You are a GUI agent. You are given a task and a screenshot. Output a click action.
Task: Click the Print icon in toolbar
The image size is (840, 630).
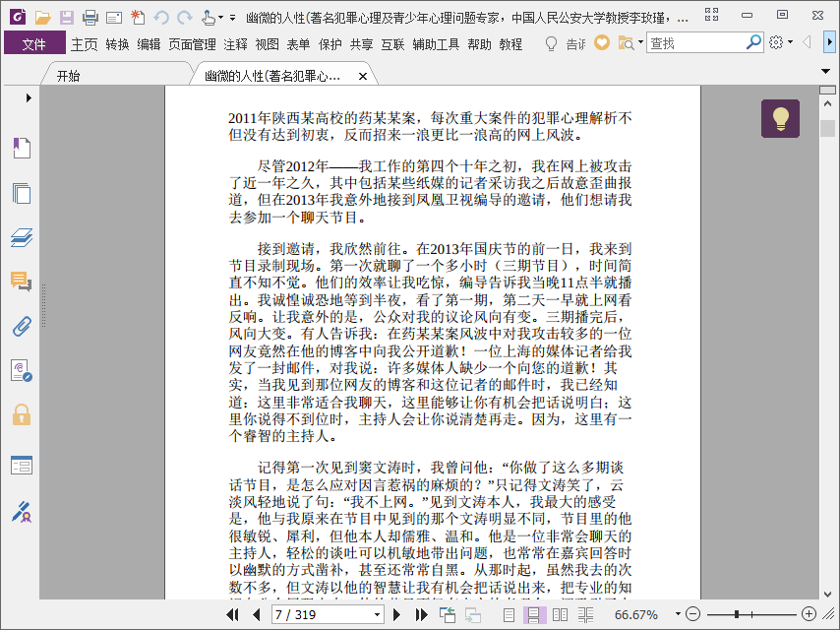[90, 18]
